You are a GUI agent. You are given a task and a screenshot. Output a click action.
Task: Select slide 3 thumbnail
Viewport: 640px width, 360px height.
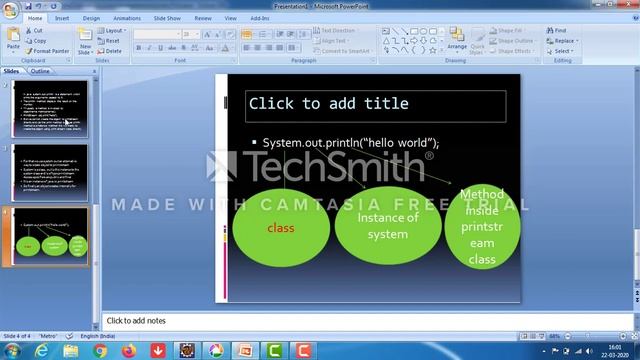[50, 173]
